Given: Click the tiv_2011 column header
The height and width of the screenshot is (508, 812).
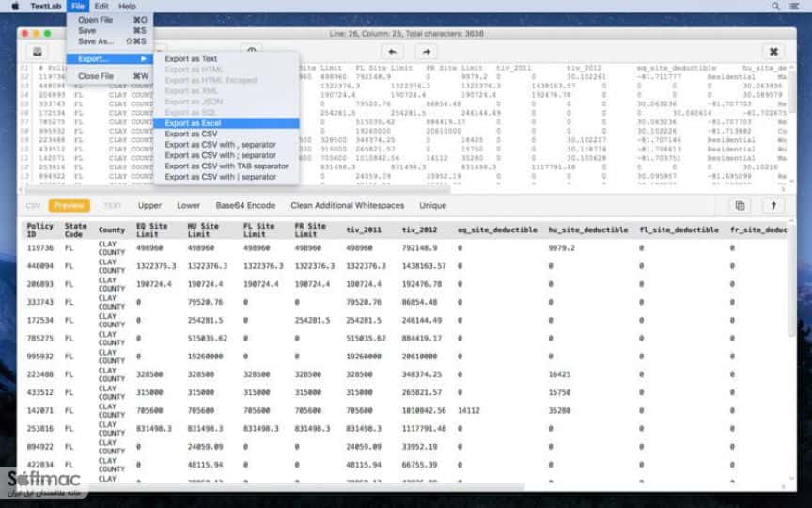Looking at the screenshot, I should pos(364,230).
